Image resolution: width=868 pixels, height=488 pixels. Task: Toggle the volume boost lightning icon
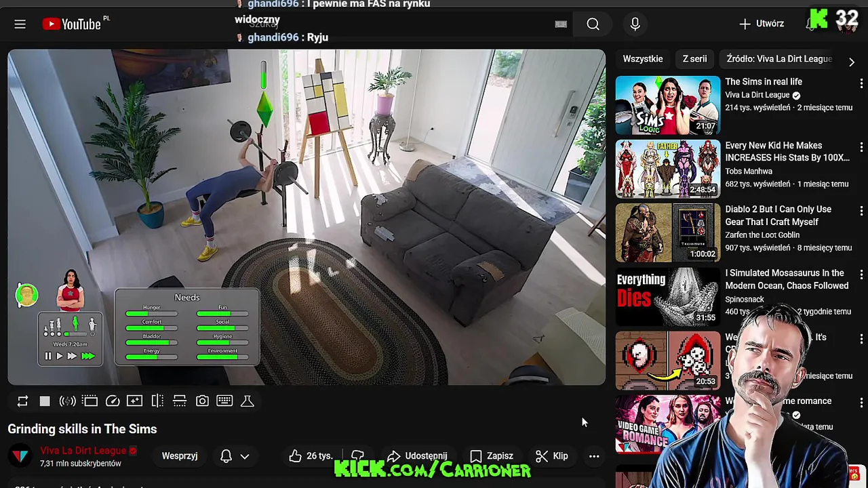pos(67,401)
